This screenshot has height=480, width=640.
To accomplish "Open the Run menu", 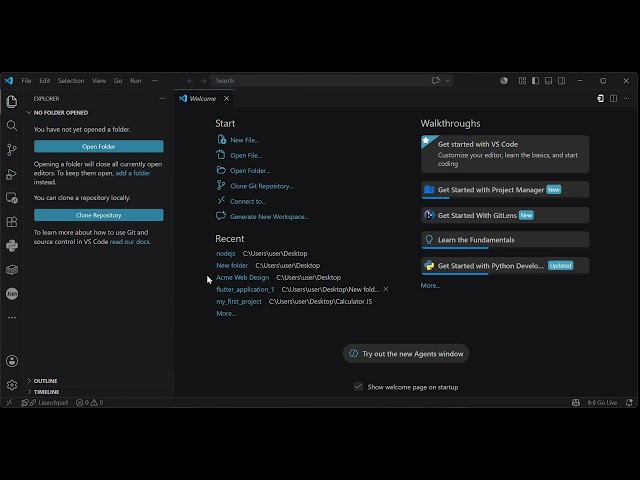I will [136, 81].
